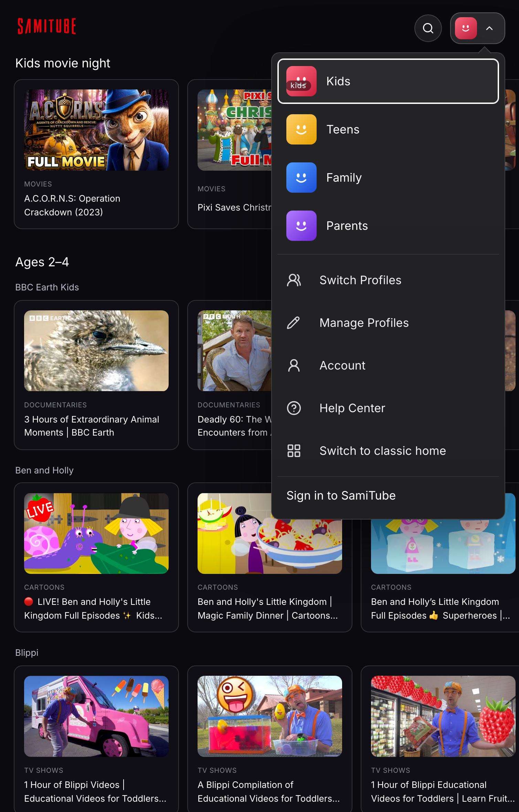Open the Blippi strawberry grocery thumbnail
The height and width of the screenshot is (812, 519).
[443, 716]
